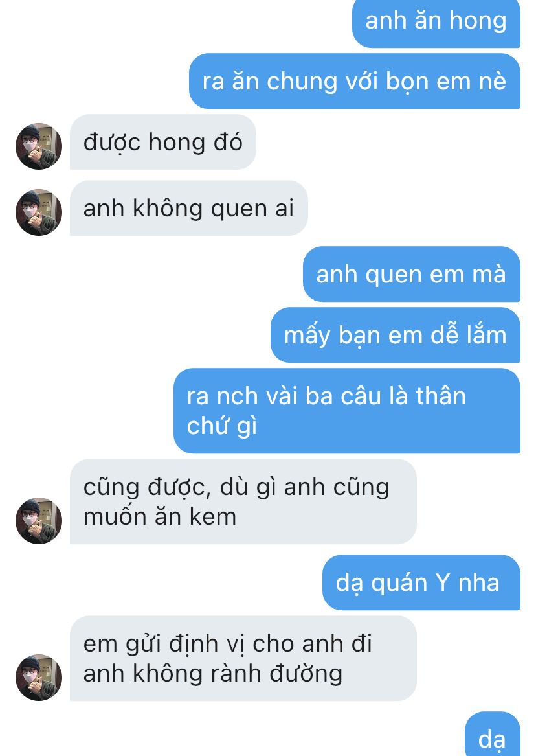Image resolution: width=536 pixels, height=756 pixels.
Task: Tap the avatar beside 'anh không rành đường'
Action: point(39,678)
